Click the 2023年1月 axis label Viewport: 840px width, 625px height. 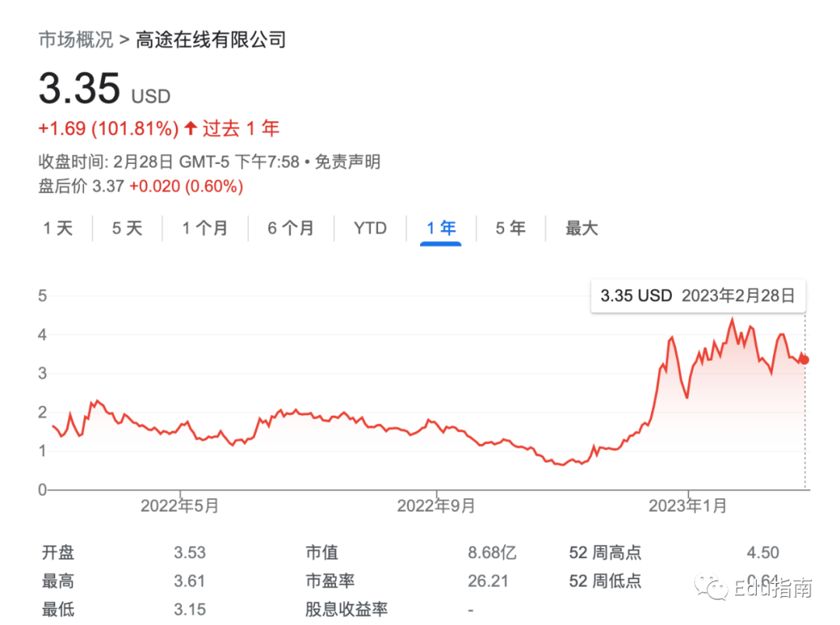(688, 505)
